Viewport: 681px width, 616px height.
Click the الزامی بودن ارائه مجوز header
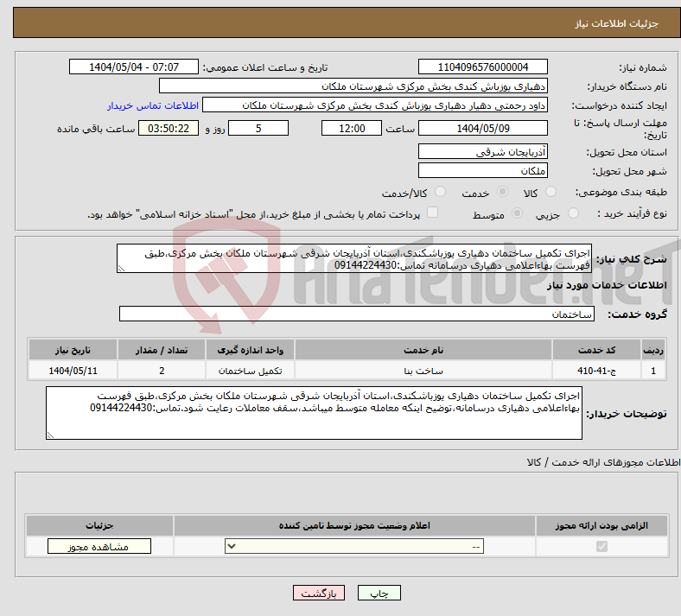[601, 525]
